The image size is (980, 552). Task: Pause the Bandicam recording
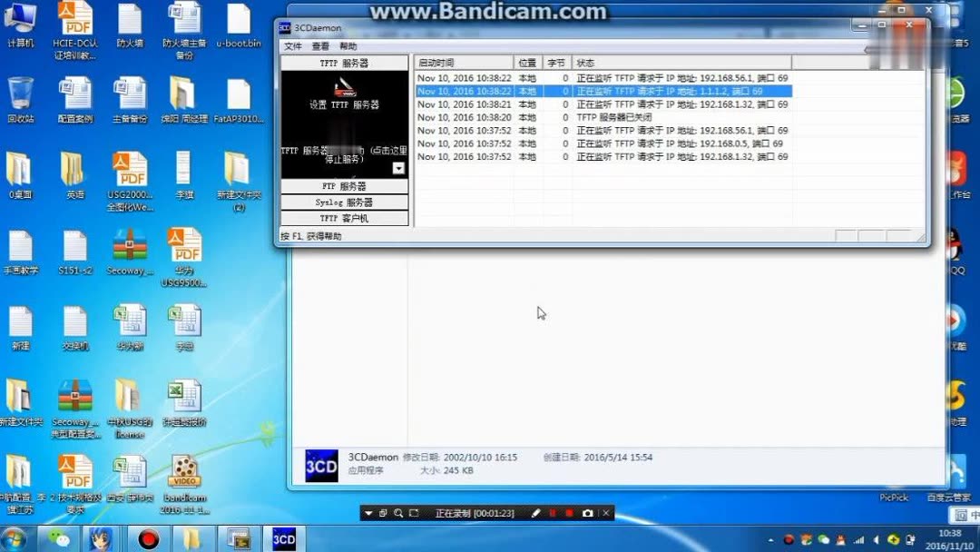[x=554, y=513]
